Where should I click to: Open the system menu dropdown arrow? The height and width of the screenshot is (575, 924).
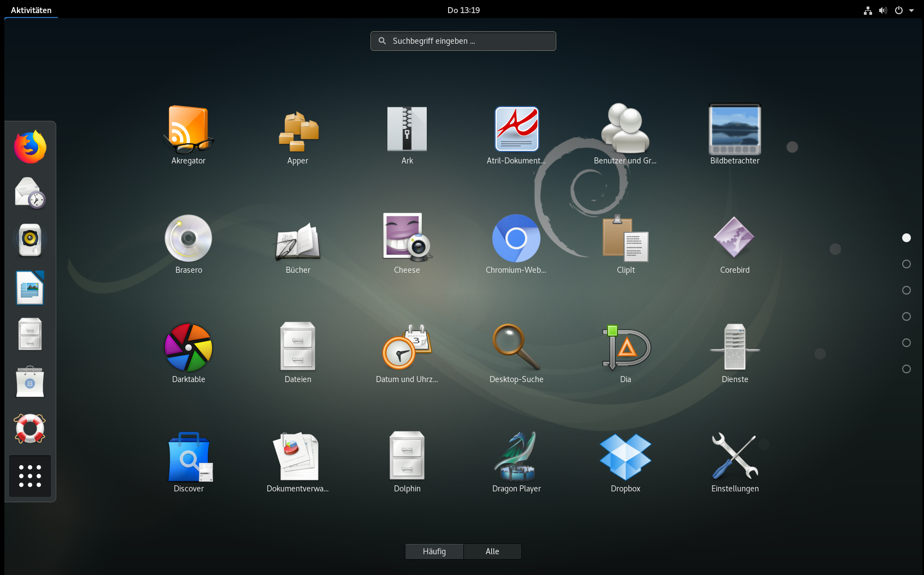(x=911, y=10)
